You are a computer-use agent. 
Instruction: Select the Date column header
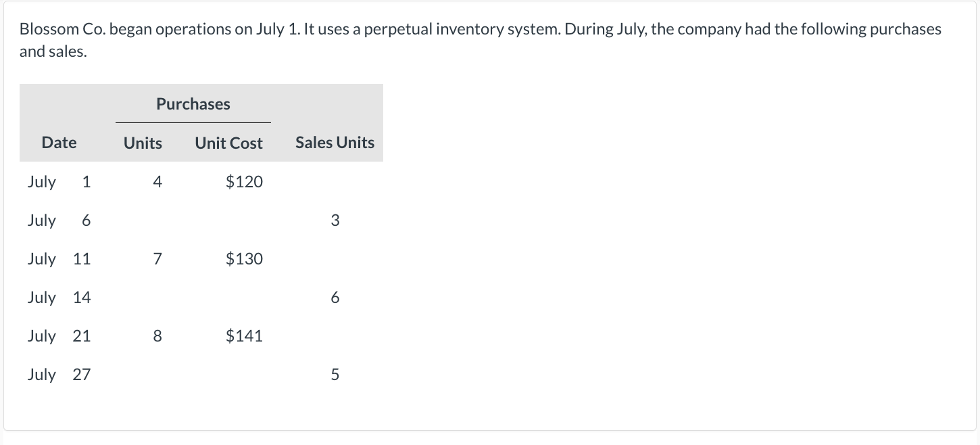[x=59, y=143]
